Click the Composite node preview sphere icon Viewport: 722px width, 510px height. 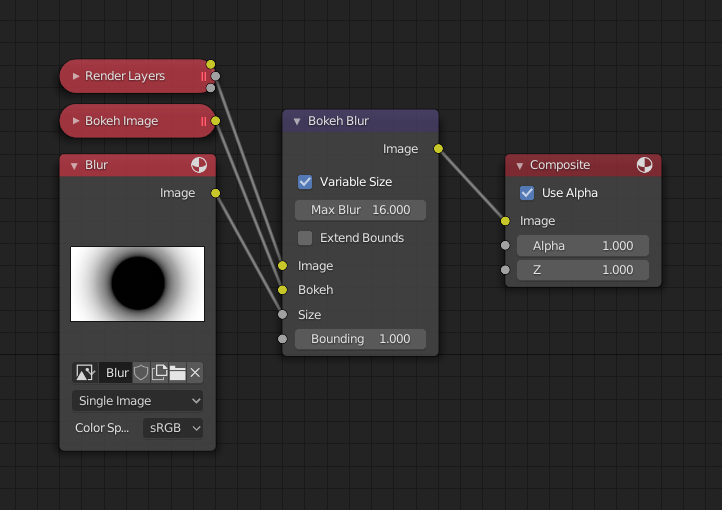[x=645, y=165]
